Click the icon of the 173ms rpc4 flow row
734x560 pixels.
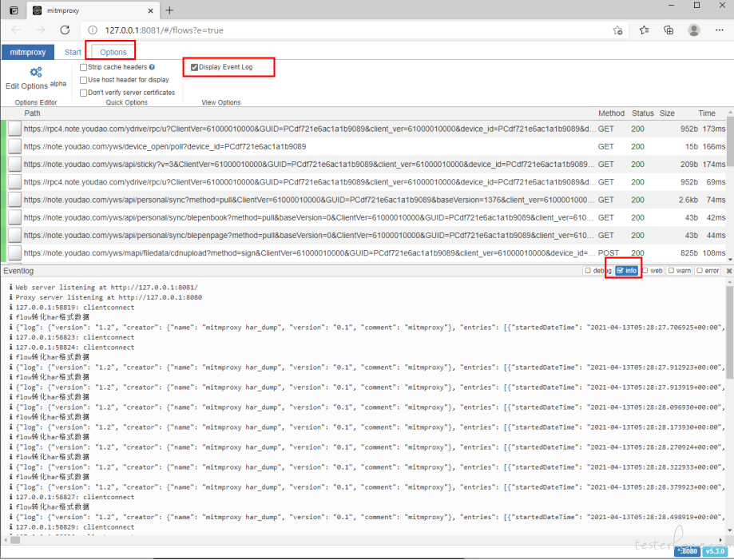point(15,129)
